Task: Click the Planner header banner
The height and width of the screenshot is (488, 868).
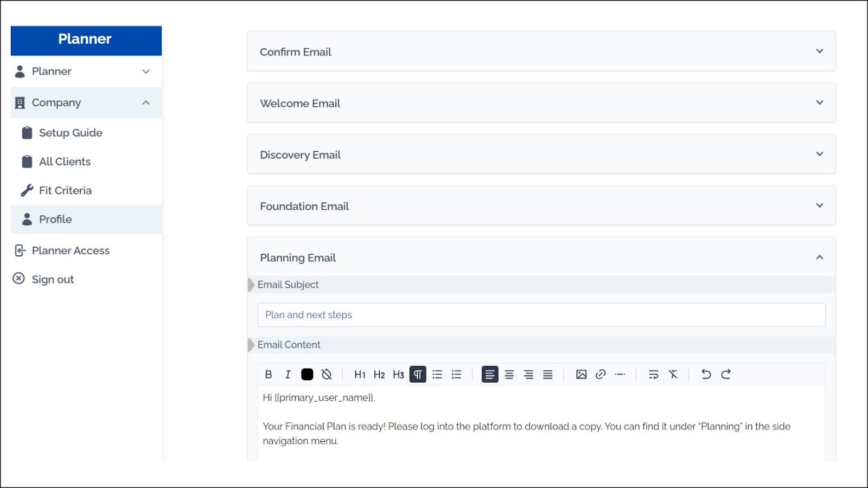Action: pyautogui.click(x=86, y=41)
